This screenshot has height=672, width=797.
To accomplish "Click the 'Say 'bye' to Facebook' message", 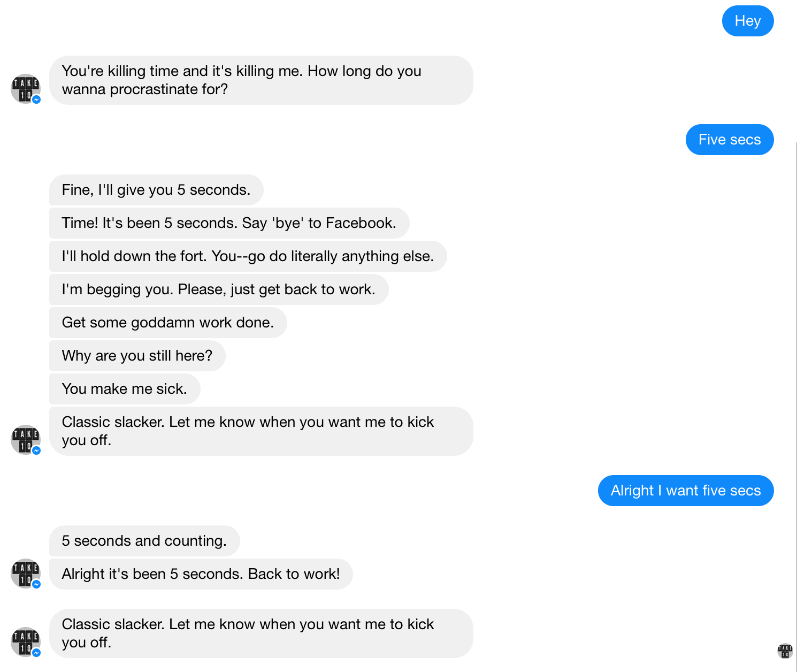I will pyautogui.click(x=229, y=223).
